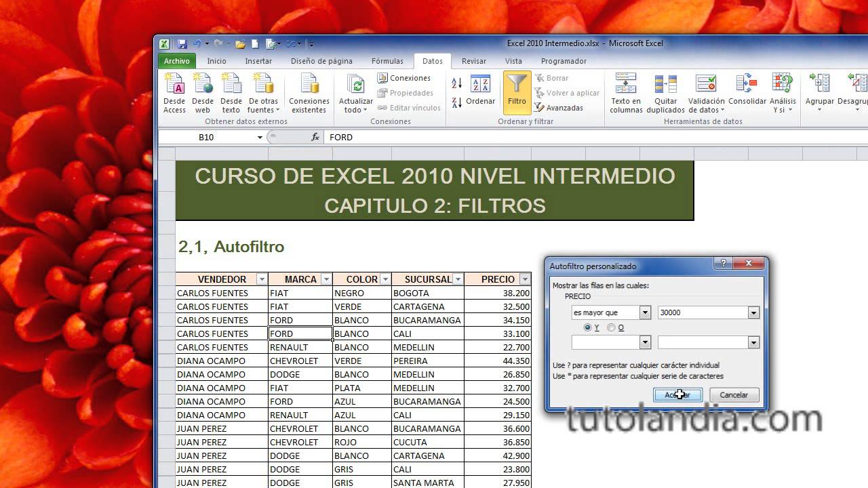Click the fx insert function icon
Screen dimensions: 868x488
pos(315,137)
